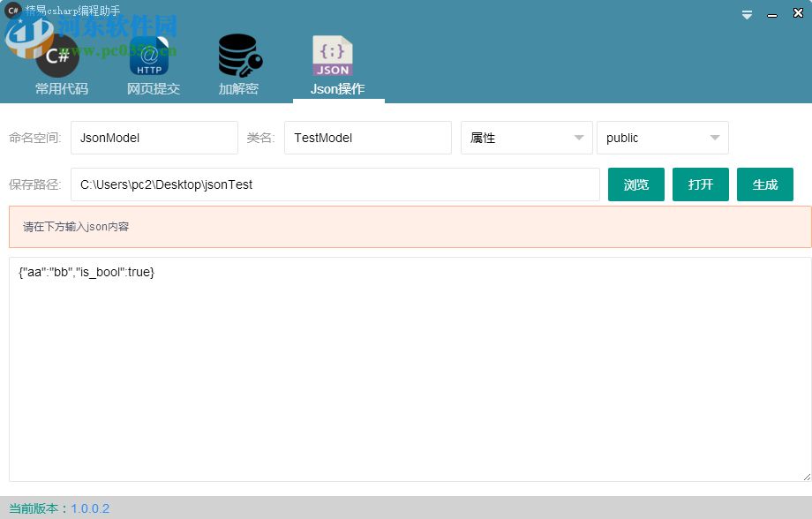This screenshot has width=812, height=519.
Task: Open the public access modifier dropdown
Action: point(662,138)
